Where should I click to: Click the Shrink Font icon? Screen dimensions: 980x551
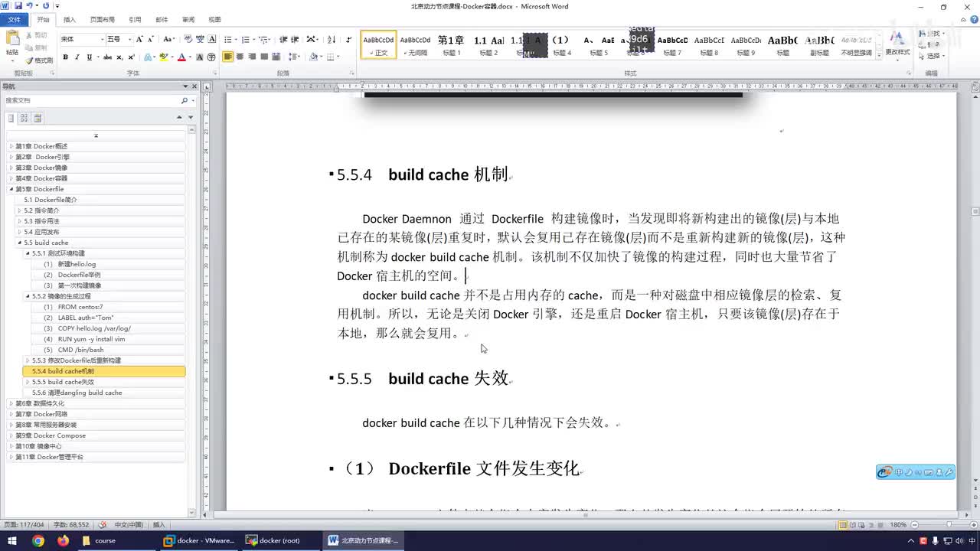(151, 39)
